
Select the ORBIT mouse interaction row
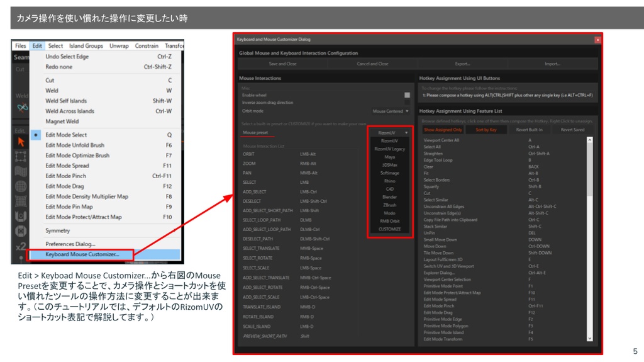click(x=300, y=154)
